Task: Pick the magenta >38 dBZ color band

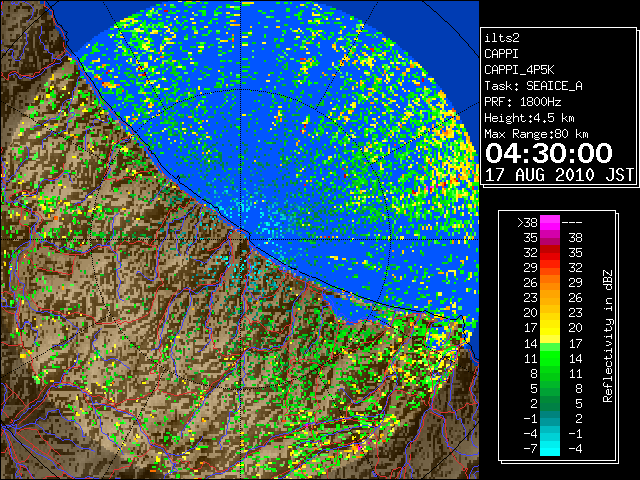Action: (x=550, y=222)
